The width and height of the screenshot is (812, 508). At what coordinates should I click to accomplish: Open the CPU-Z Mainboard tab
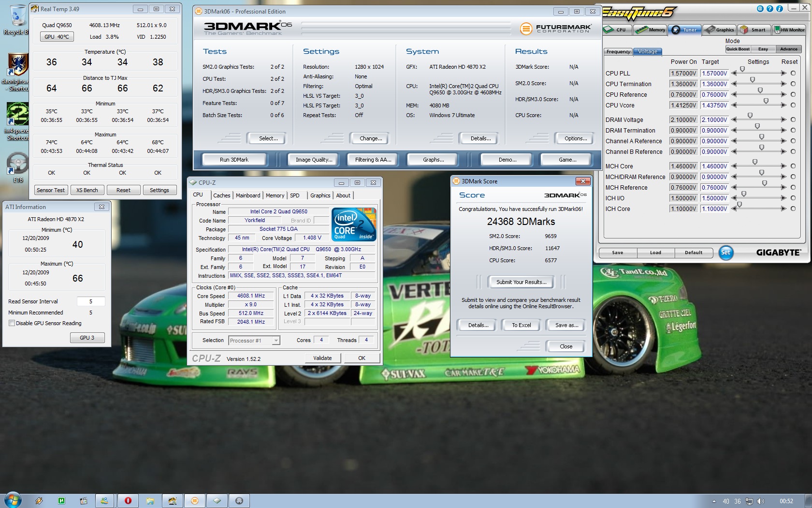tap(248, 195)
